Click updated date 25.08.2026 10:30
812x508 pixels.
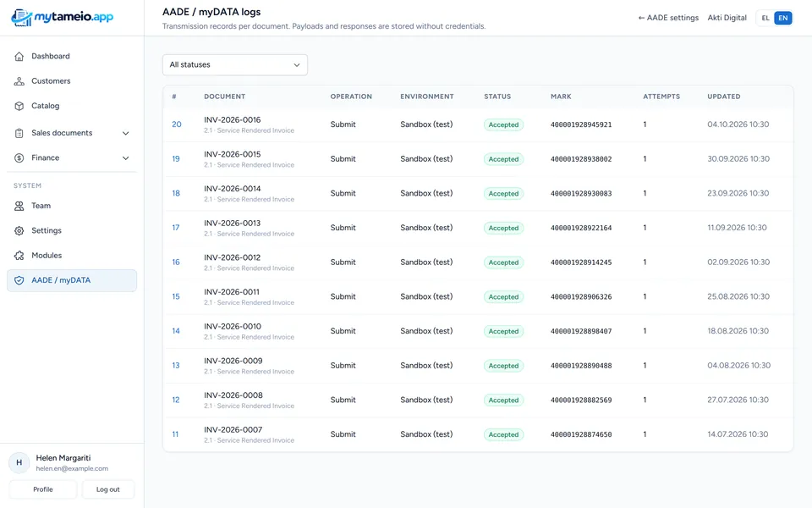click(x=738, y=296)
